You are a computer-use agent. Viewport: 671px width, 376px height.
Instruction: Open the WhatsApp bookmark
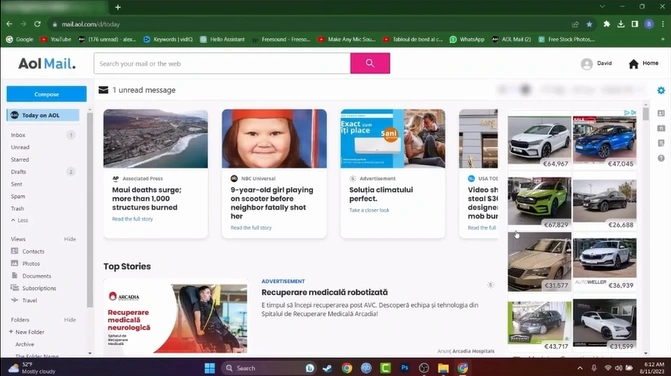click(467, 39)
